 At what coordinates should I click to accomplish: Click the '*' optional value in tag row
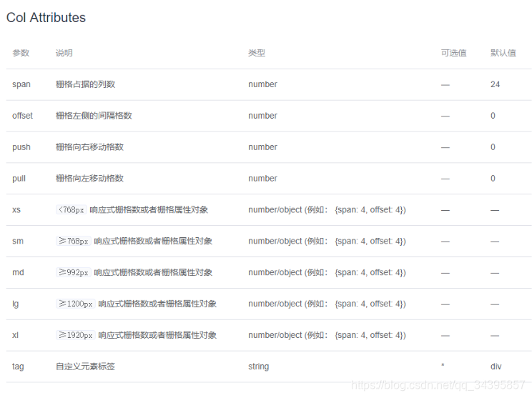[443, 365]
